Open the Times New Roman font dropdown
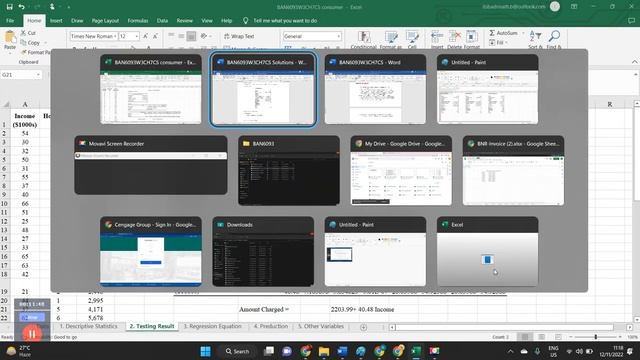640x360 pixels. [x=115, y=36]
